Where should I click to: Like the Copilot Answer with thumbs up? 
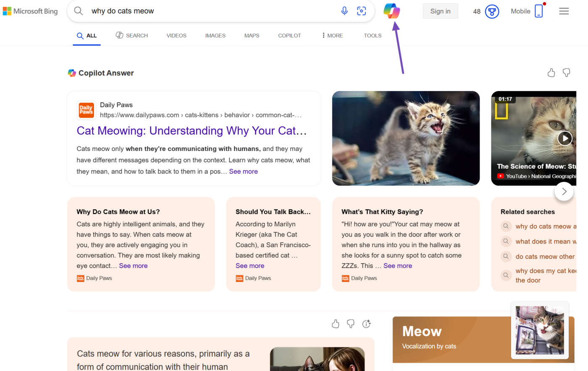(551, 73)
